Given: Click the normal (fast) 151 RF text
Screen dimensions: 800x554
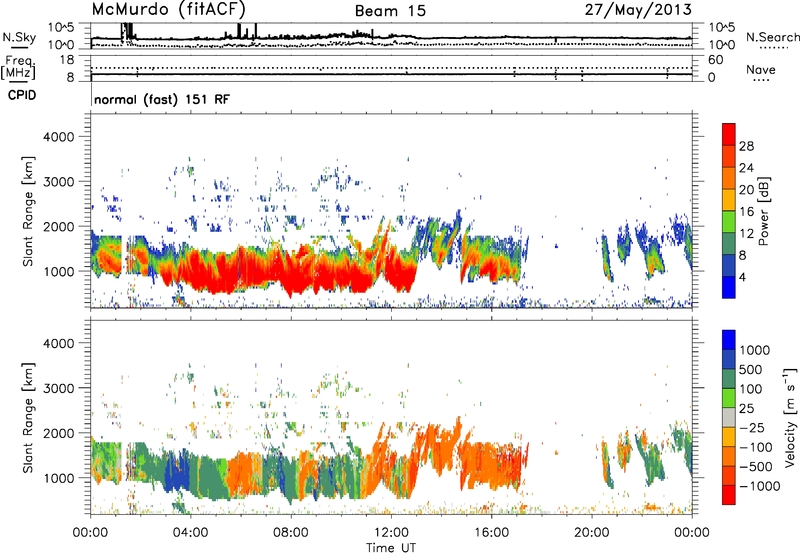Looking at the screenshot, I should coord(162,99).
